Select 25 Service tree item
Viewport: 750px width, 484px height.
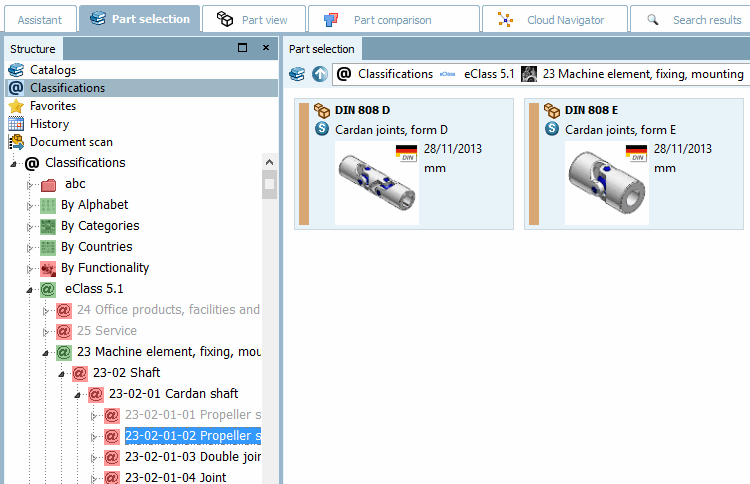click(107, 330)
